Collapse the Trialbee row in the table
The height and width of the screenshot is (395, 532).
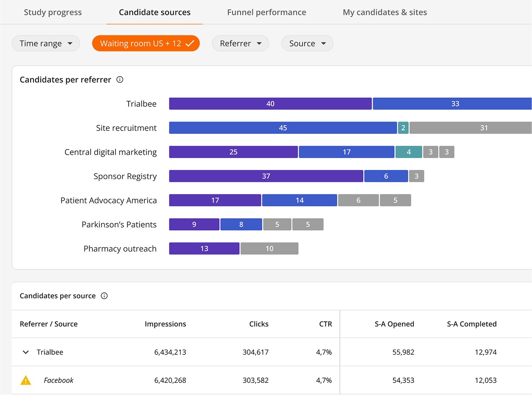(x=26, y=352)
